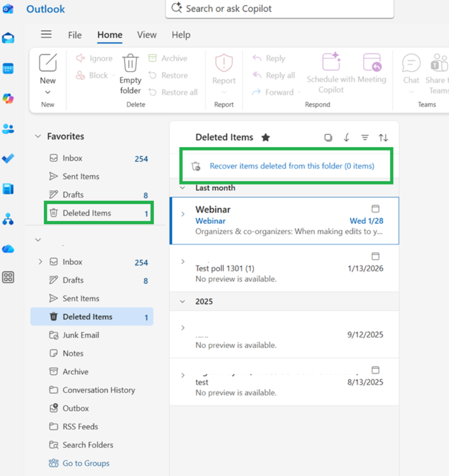Open the Sort arrows icon
Screen dimensions: 449x476
pyautogui.click(x=383, y=137)
